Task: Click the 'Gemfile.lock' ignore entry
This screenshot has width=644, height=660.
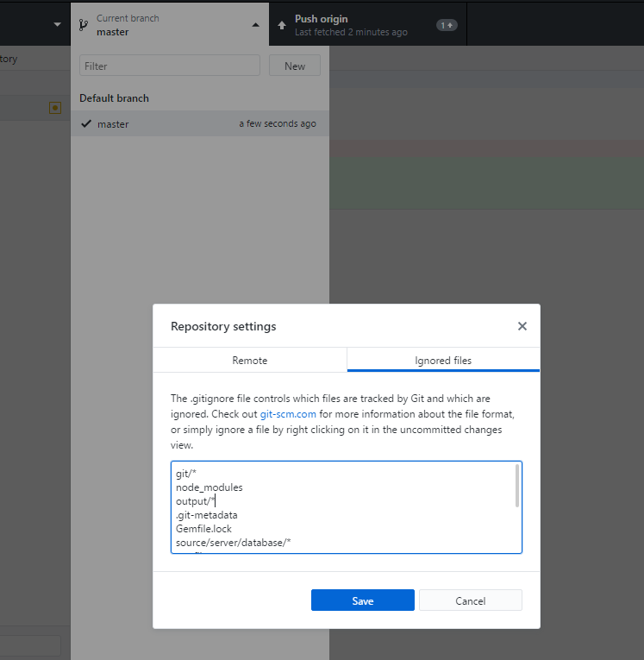Action: click(x=203, y=529)
